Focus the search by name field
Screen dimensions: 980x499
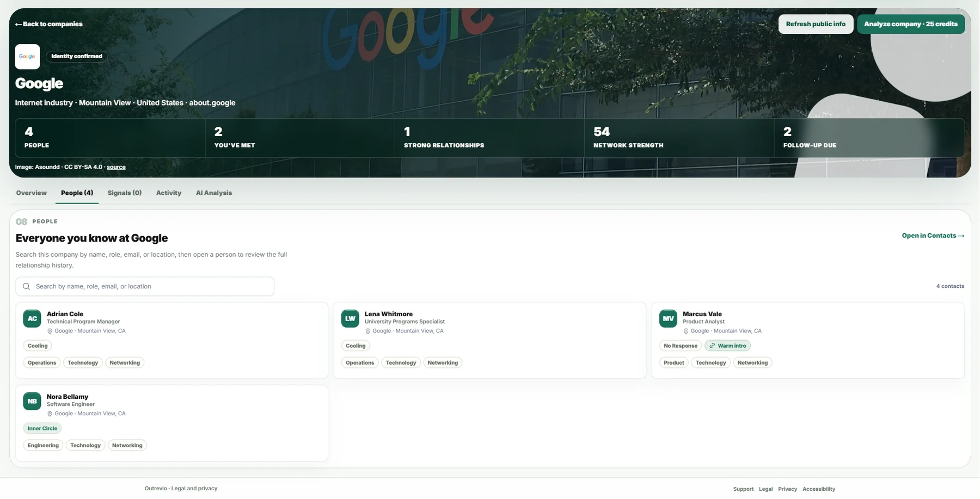[x=145, y=286]
